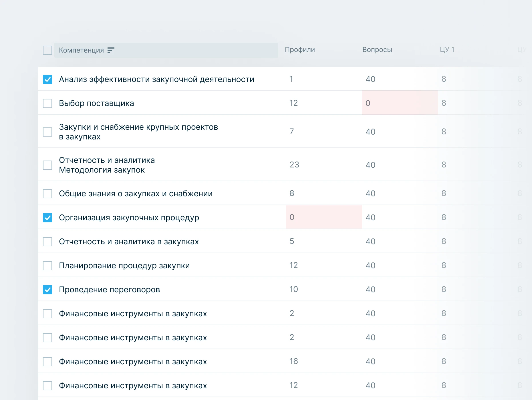The width and height of the screenshot is (532, 400).
Task: Check Закупки и снабжение крупных проектов checkbox
Action: pos(47,132)
